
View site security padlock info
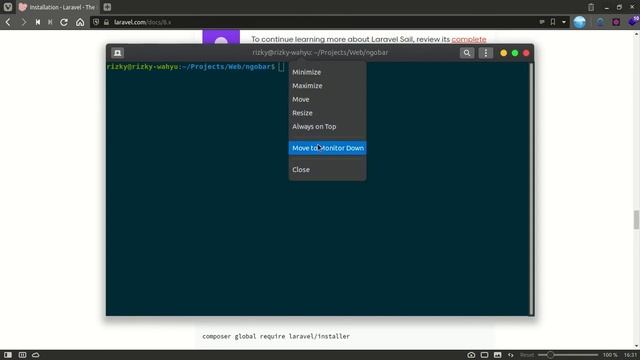coord(107,22)
